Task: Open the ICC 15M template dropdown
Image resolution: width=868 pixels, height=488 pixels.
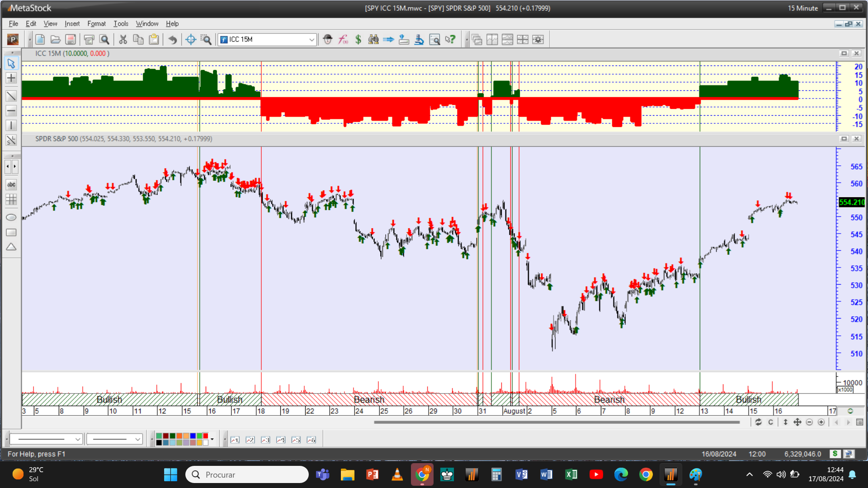Action: [x=311, y=40]
